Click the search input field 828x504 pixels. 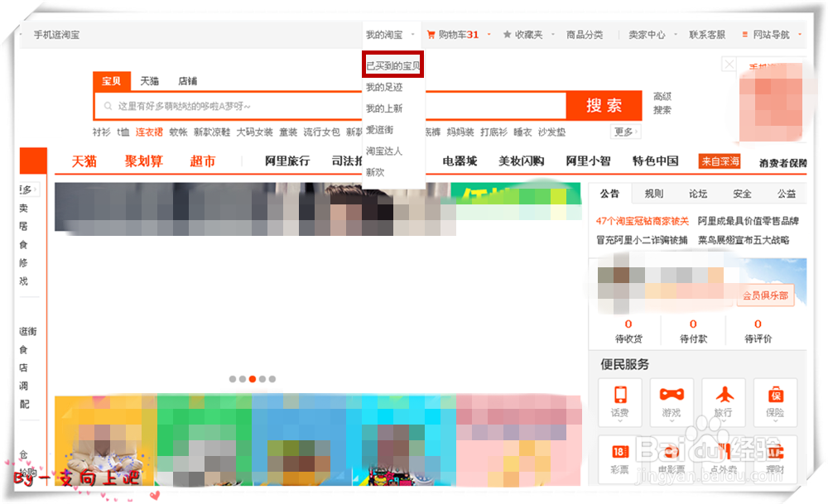(330, 106)
